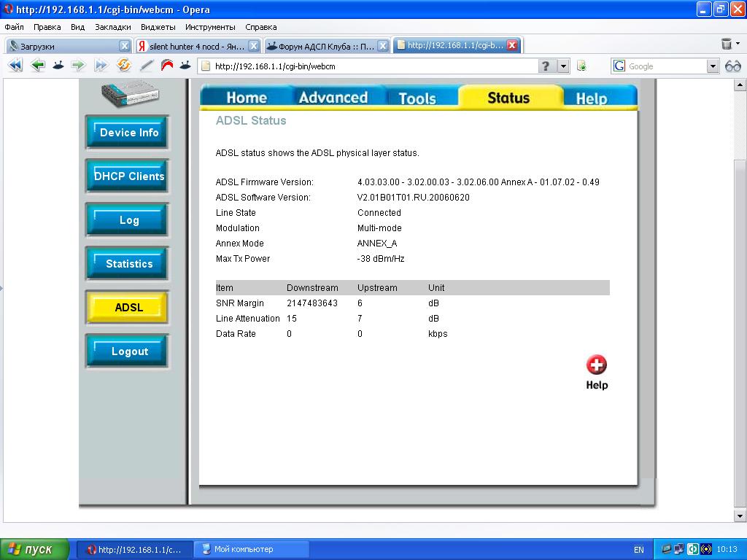
Task: Click into the Google search field
Action: [x=665, y=66]
